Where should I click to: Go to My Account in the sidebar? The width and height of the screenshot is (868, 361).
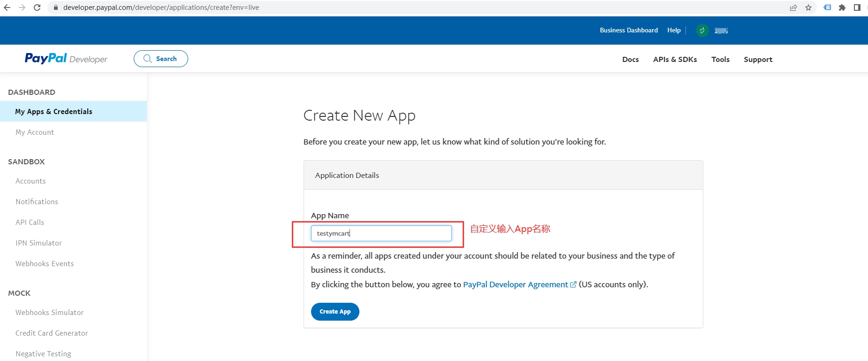coord(35,132)
